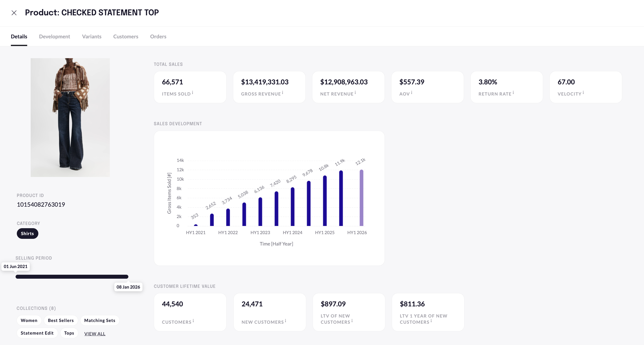Open the Variants tab
The height and width of the screenshot is (345, 644).
point(92,37)
